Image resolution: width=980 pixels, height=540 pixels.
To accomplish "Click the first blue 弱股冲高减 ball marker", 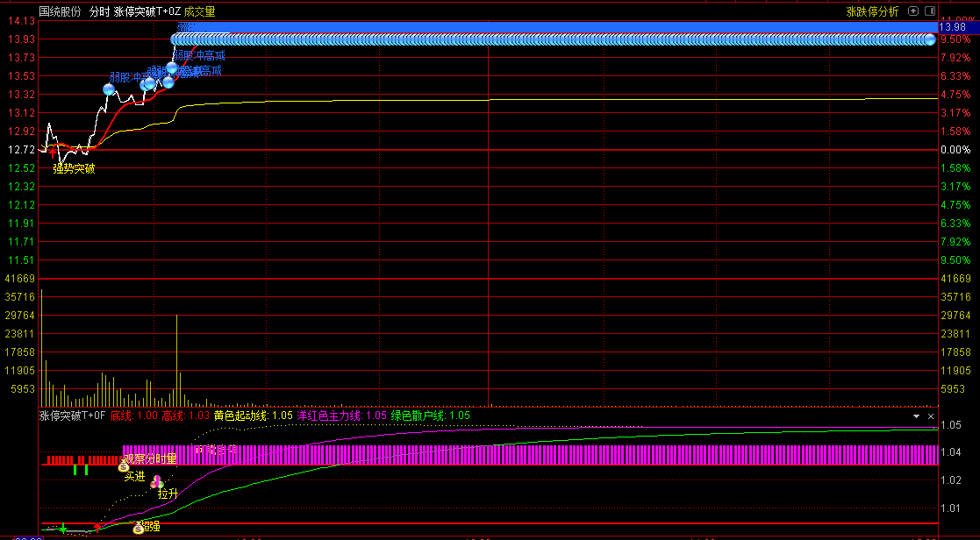I will tap(110, 89).
